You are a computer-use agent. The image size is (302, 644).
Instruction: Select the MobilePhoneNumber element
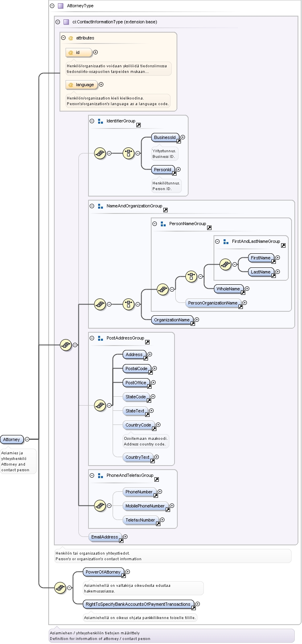146,506
